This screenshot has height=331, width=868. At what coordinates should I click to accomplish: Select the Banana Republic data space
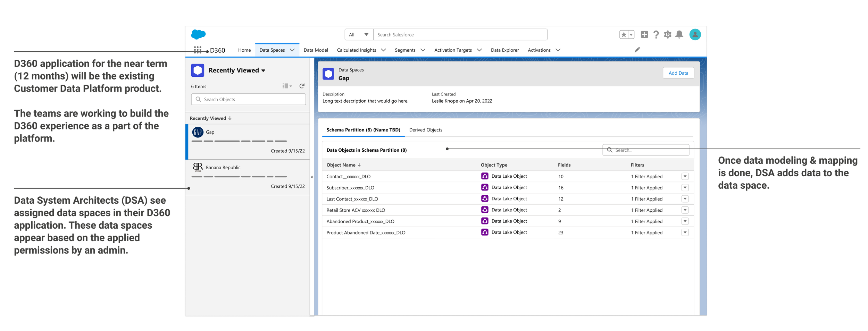click(x=248, y=177)
